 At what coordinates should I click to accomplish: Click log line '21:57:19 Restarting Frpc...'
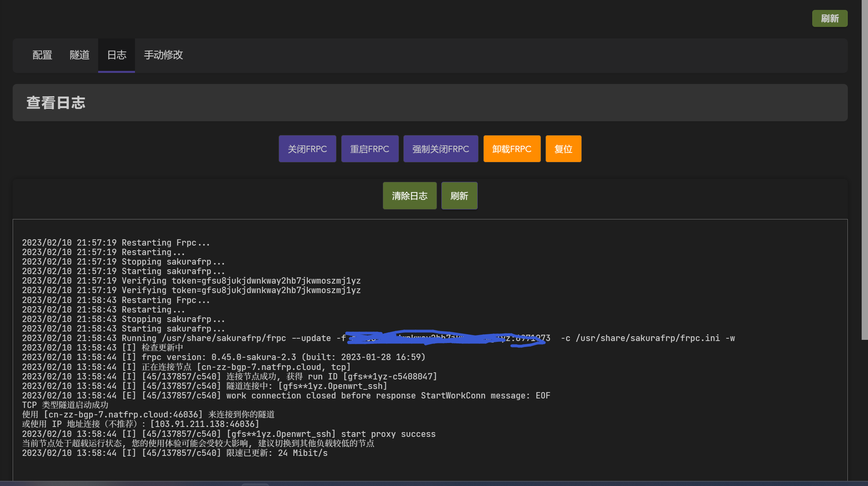pos(116,243)
